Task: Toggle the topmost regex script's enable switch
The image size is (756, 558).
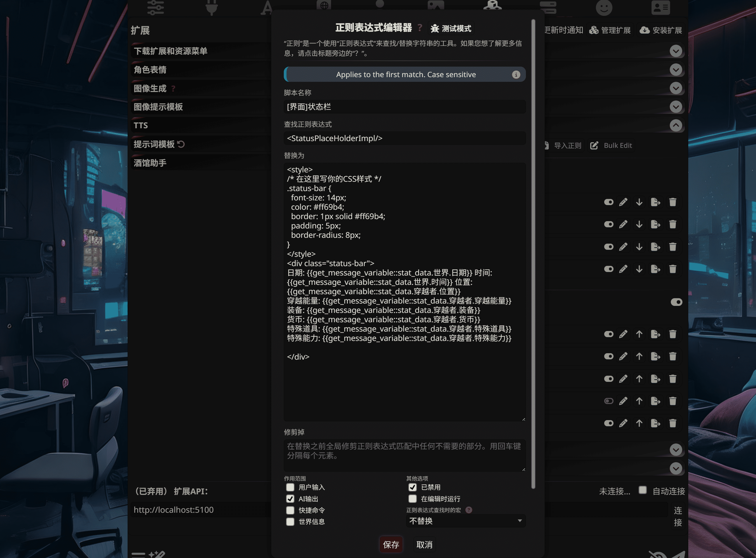Action: coord(609,202)
